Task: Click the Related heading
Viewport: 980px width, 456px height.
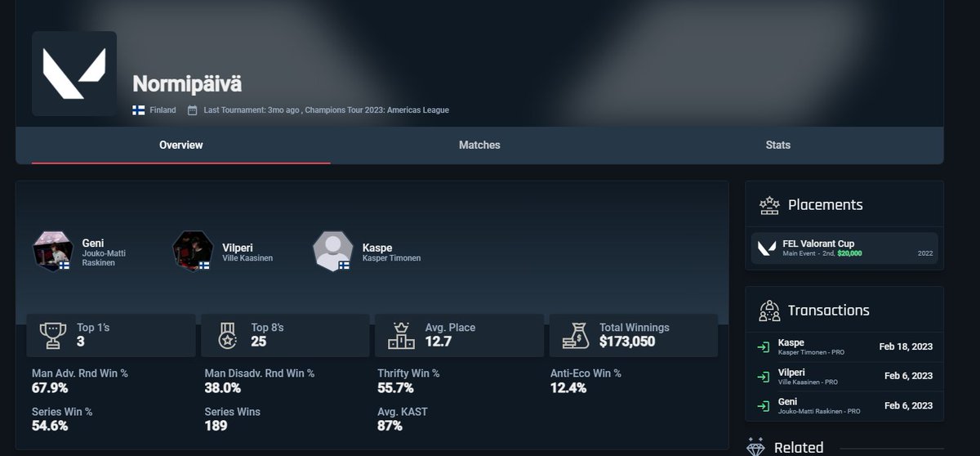Action: point(799,447)
